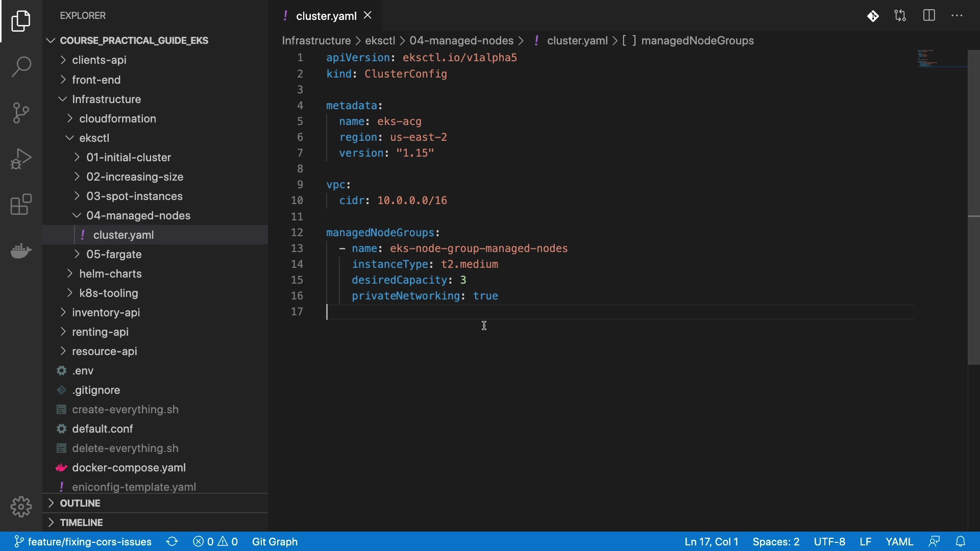
Task: Expand the 05-fargate folder
Action: pos(114,254)
